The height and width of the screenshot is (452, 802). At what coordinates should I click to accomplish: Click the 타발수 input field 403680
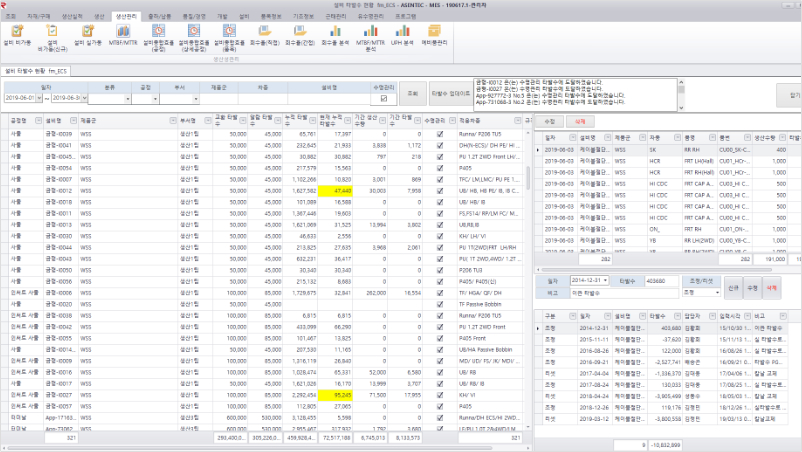click(x=661, y=280)
